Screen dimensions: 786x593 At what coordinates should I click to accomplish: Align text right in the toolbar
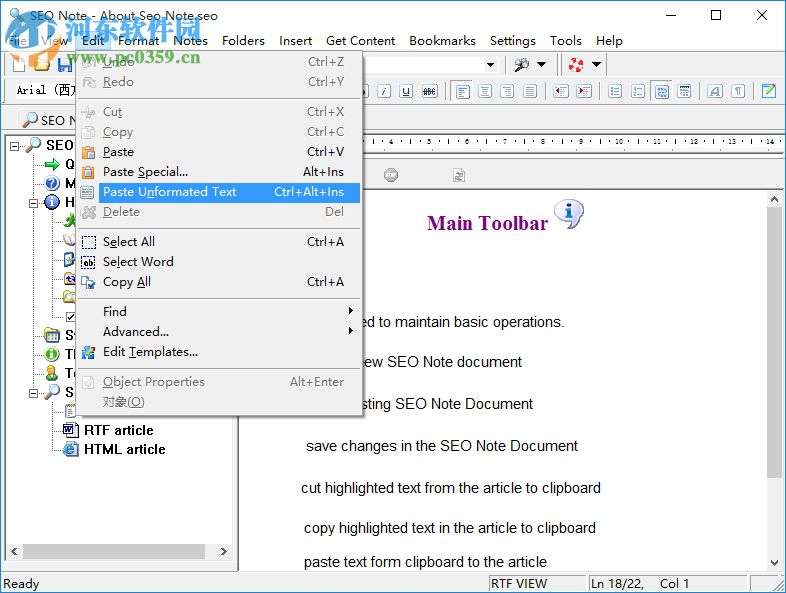coord(507,91)
